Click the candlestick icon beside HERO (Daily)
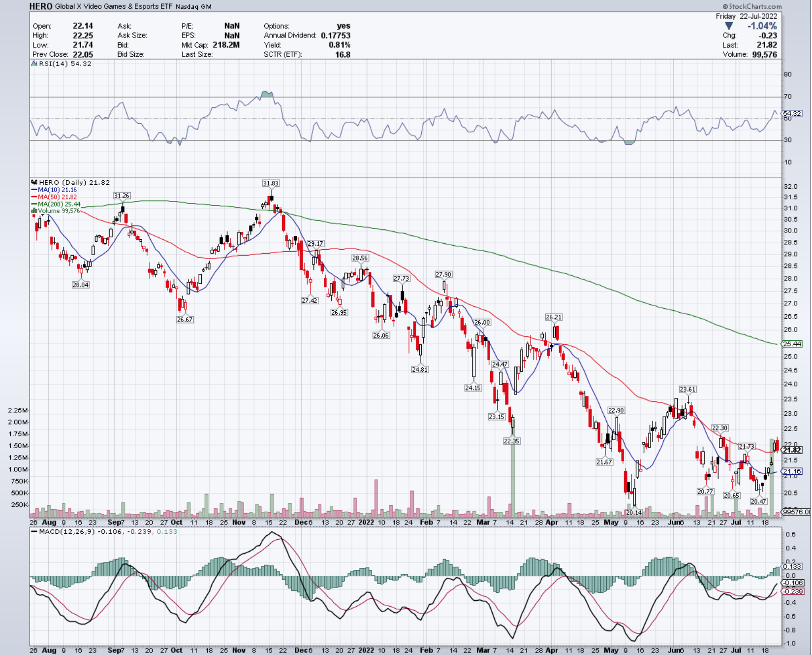The image size is (812, 655). 34,182
